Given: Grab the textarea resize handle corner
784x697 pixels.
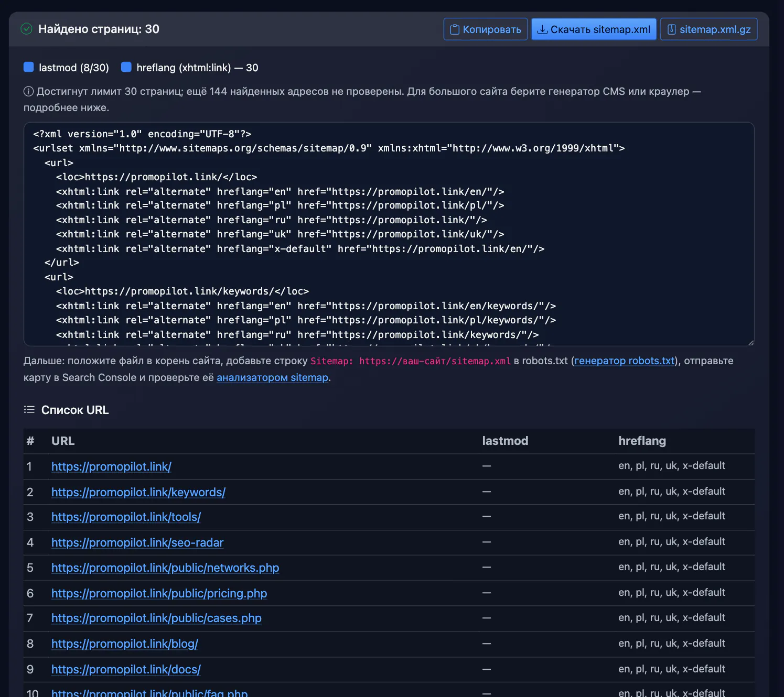Looking at the screenshot, I should [x=750, y=342].
